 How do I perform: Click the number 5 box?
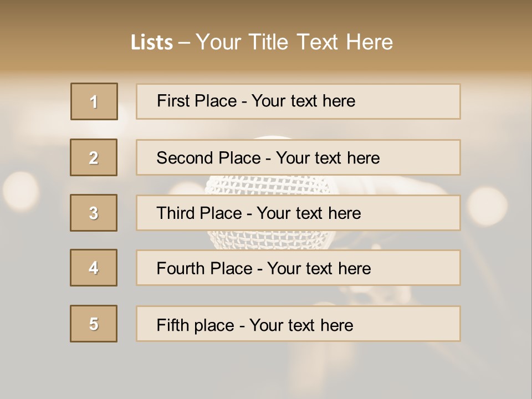[94, 324]
